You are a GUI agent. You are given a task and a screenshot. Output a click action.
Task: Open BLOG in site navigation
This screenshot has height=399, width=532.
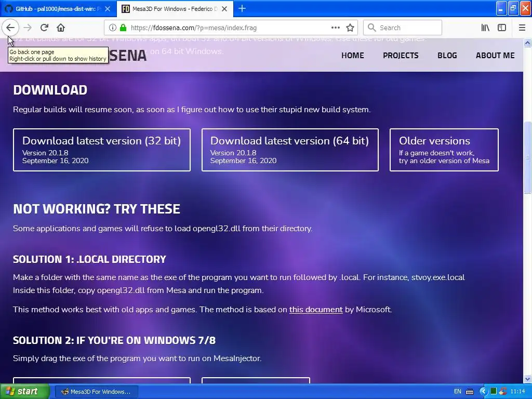447,55
